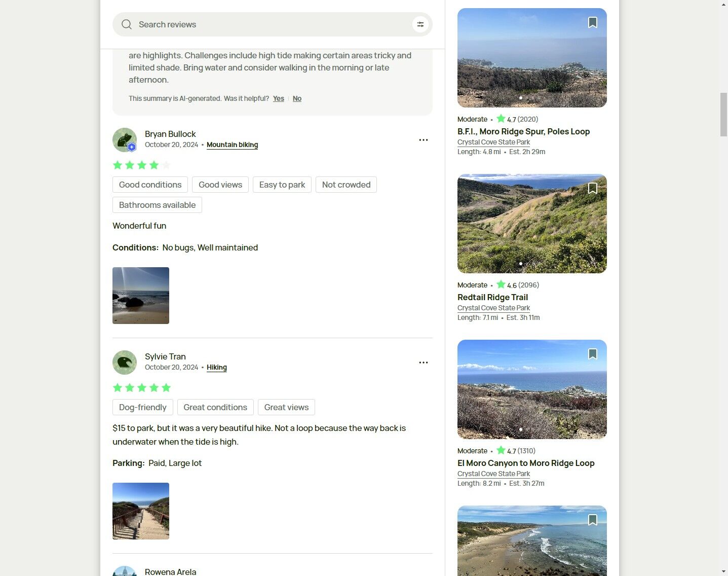Mark AI summary as helpful with Yes
728x576 pixels.
(x=279, y=98)
